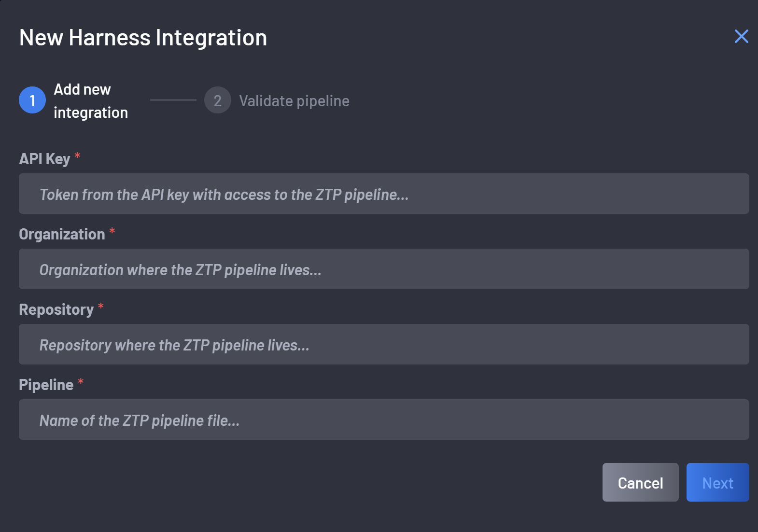
Task: Proceed with the Next button
Action: point(717,482)
